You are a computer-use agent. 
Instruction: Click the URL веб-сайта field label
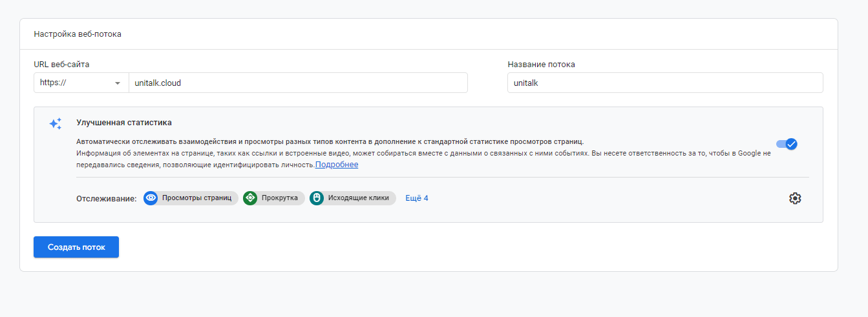(x=61, y=64)
